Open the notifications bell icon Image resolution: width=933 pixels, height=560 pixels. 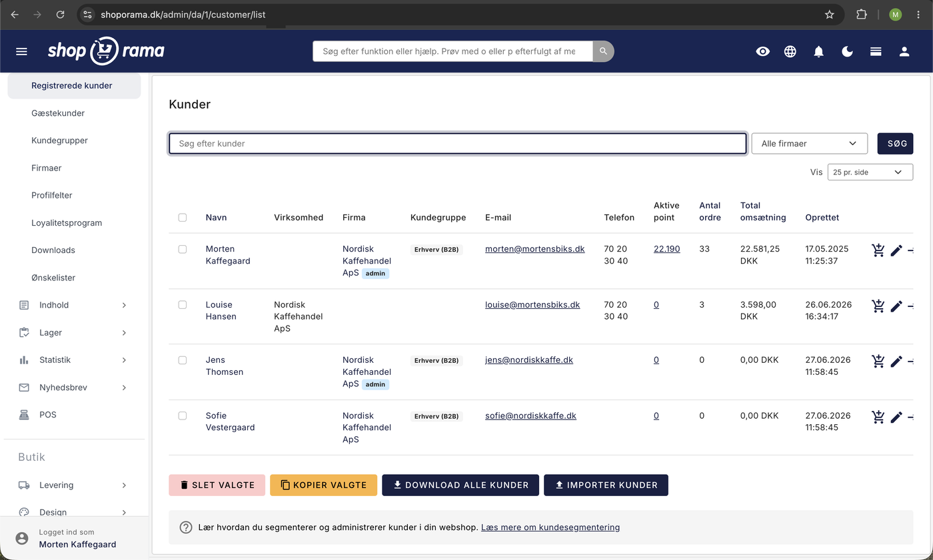click(x=819, y=51)
